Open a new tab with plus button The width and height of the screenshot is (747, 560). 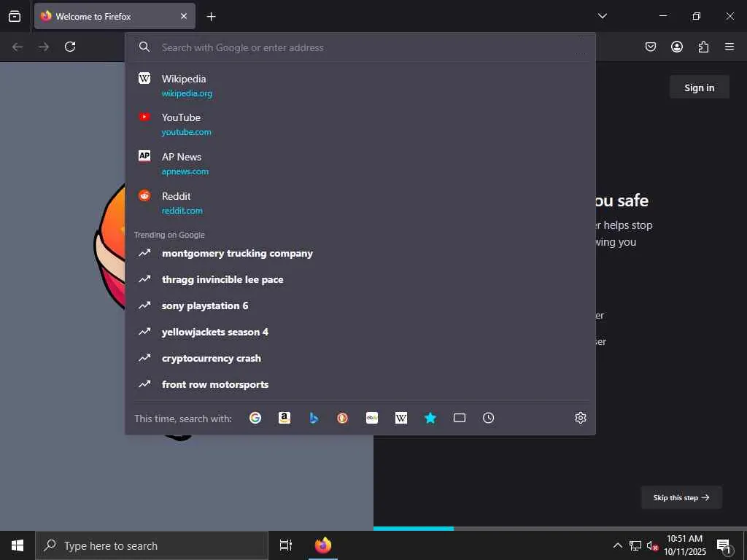pyautogui.click(x=211, y=17)
